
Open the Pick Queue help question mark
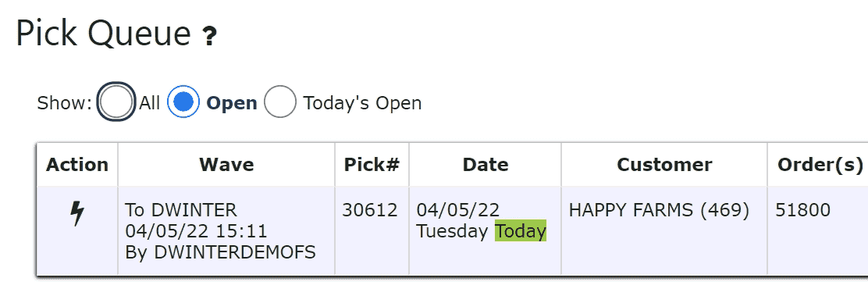point(209,37)
